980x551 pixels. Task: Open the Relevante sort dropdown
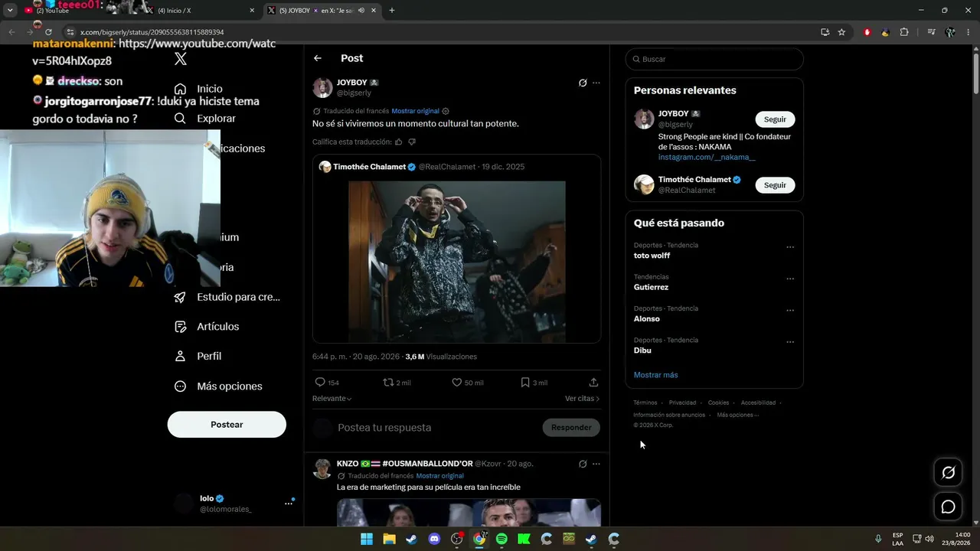[x=332, y=399]
